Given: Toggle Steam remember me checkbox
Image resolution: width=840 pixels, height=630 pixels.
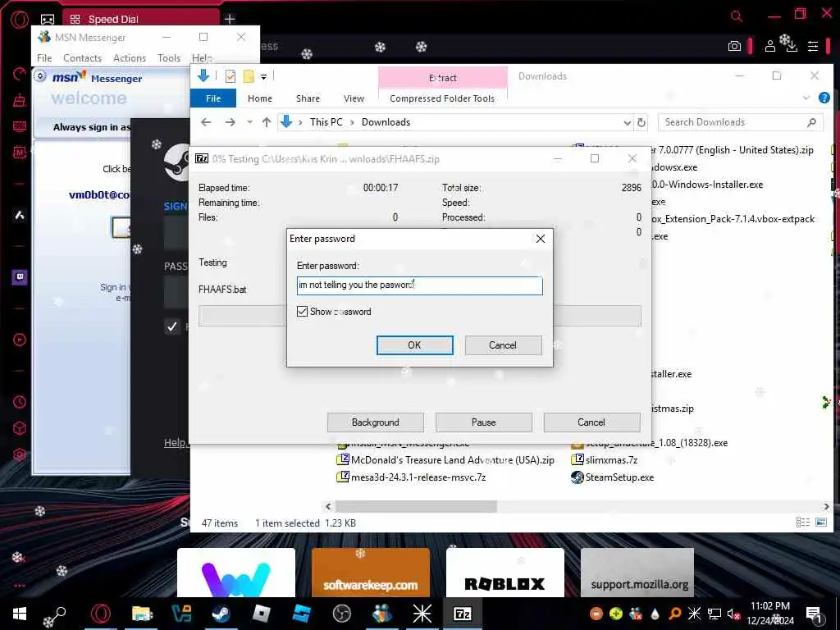Looking at the screenshot, I should [172, 326].
